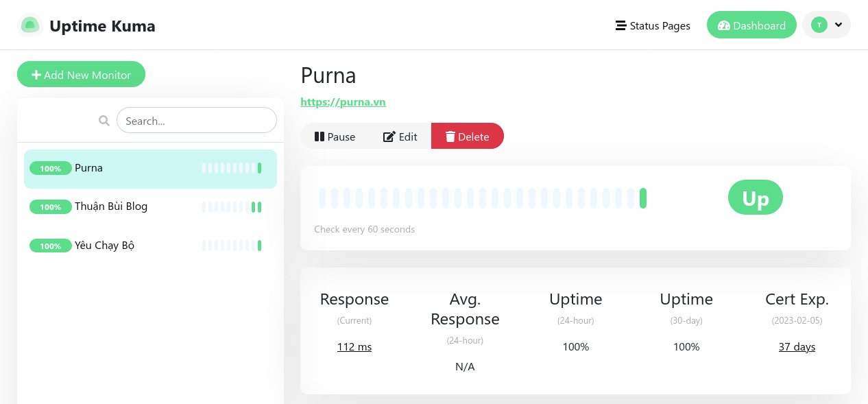
Task: Click the Pause bars icon
Action: (x=319, y=136)
